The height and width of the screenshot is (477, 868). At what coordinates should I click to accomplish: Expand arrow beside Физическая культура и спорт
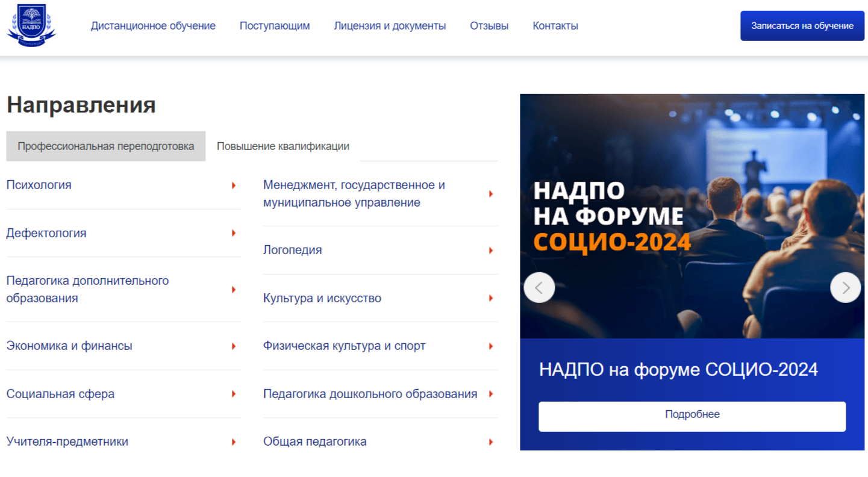pyautogui.click(x=491, y=346)
